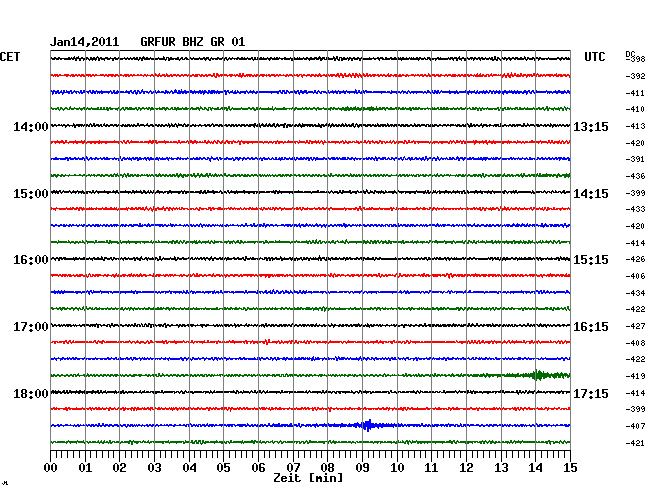Click the DC offset value "-426"
Screen dimensions: 650x494
635,259
